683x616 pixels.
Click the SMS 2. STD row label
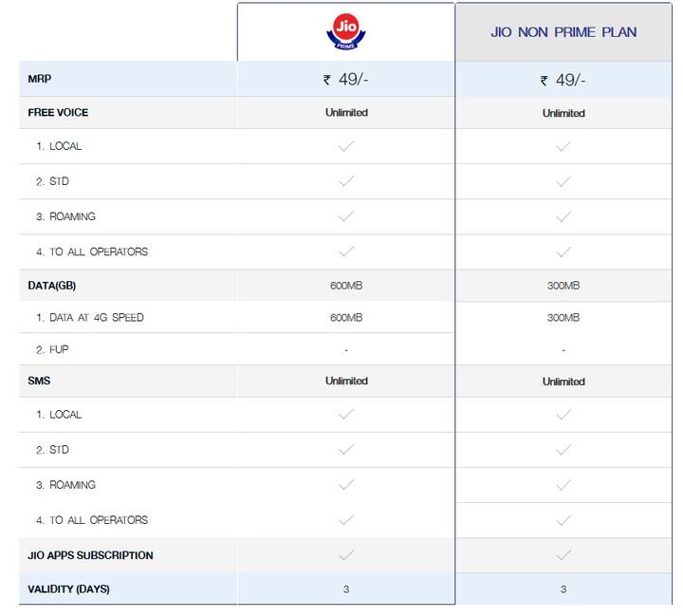[x=52, y=450]
